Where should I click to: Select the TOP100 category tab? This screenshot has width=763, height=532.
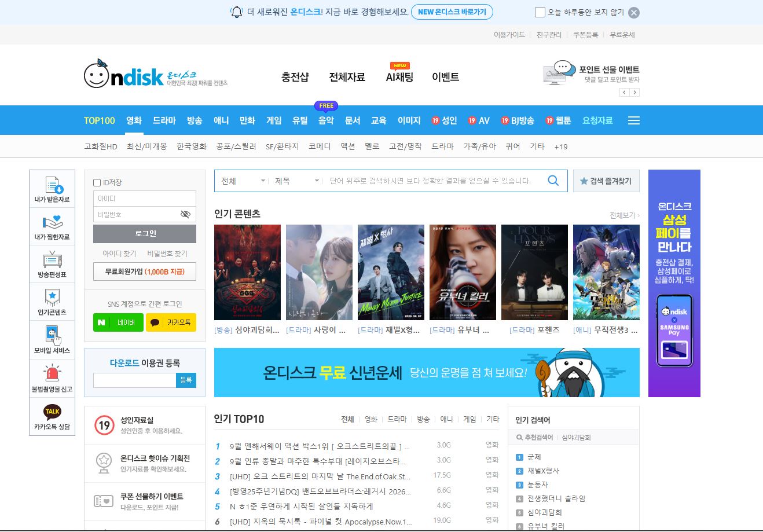coord(100,120)
